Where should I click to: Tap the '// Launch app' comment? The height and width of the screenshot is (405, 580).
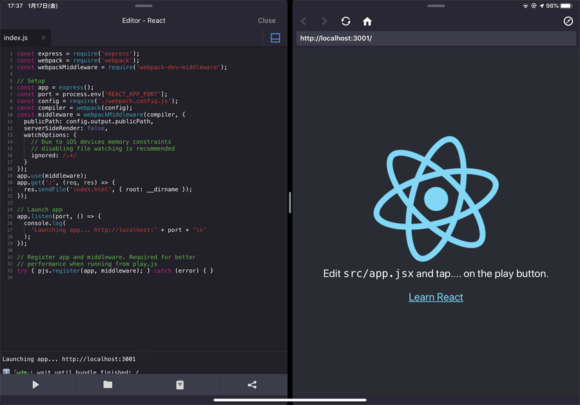40,209
